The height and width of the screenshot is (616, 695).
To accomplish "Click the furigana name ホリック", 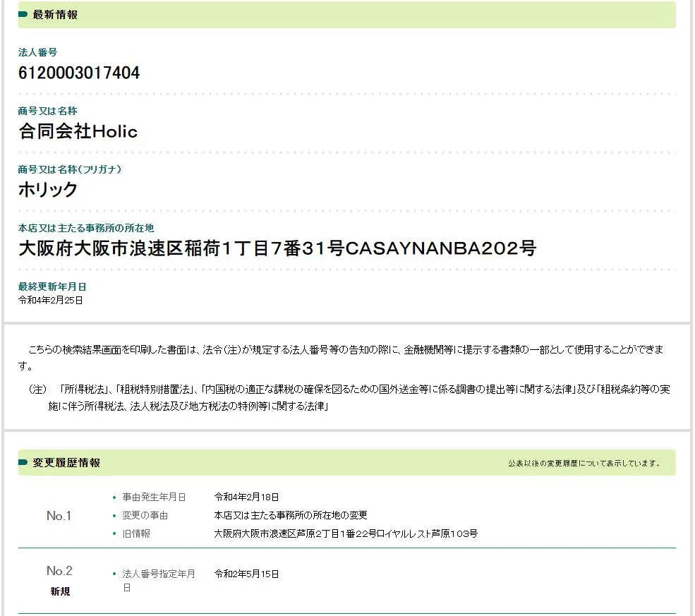I will 48,190.
